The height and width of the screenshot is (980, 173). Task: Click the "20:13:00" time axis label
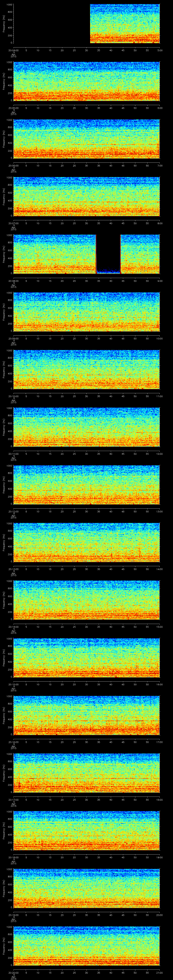(13, 569)
